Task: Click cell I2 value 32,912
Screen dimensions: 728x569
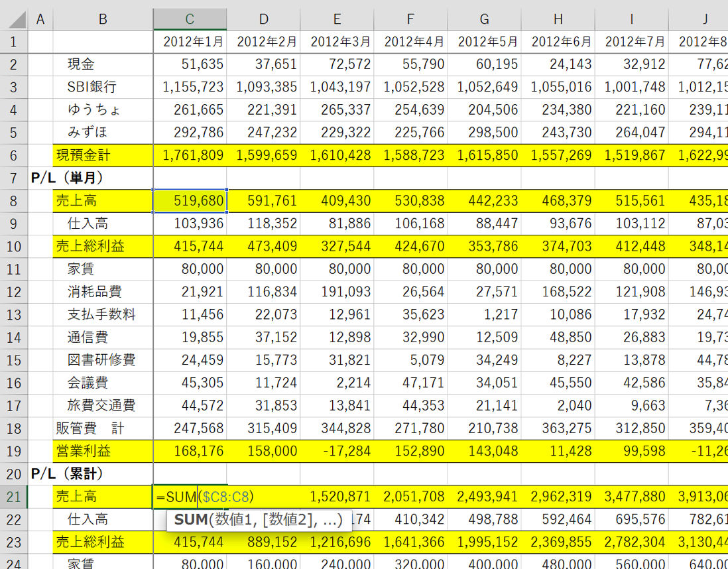Action: click(632, 64)
